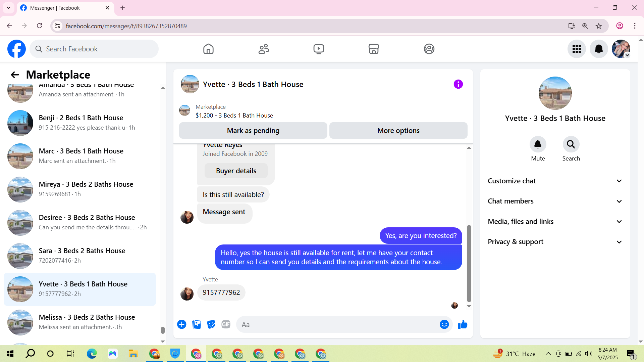Open more actions plus icon
Viewport: 644px width, 362px height.
pyautogui.click(x=182, y=324)
